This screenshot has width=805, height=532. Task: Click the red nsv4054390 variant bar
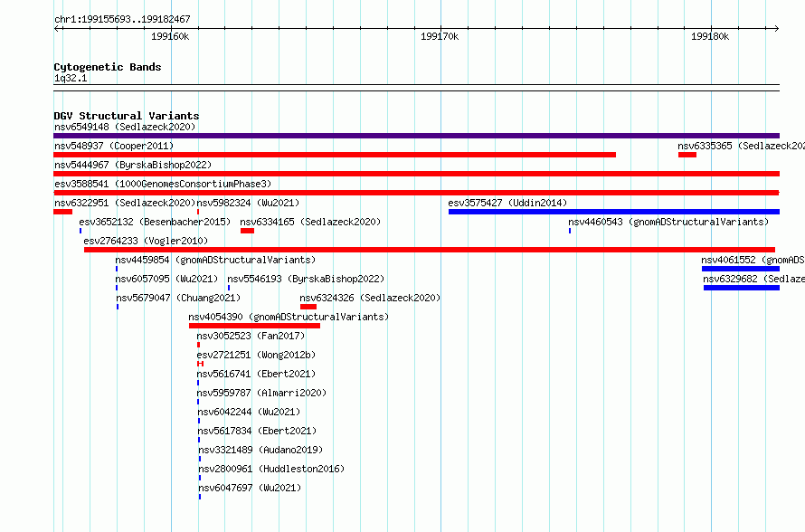(x=255, y=326)
